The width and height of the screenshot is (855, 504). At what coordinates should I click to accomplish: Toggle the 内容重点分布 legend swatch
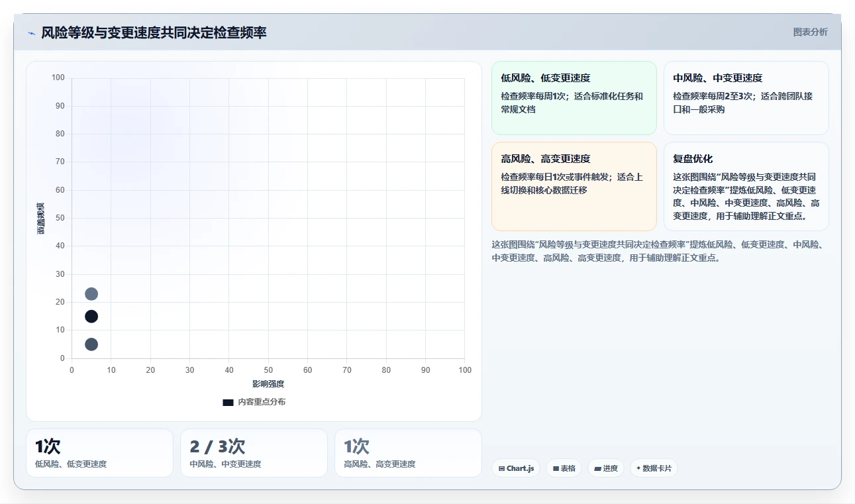[x=228, y=402]
